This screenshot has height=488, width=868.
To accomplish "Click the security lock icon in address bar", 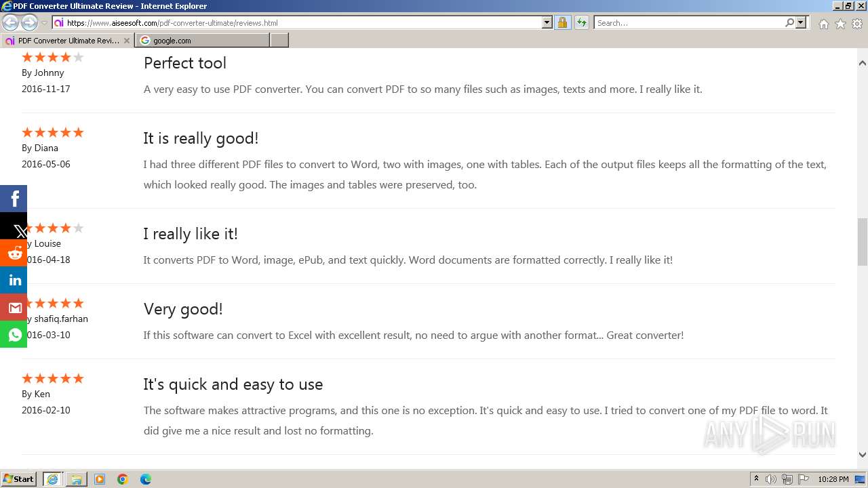I will click(562, 22).
